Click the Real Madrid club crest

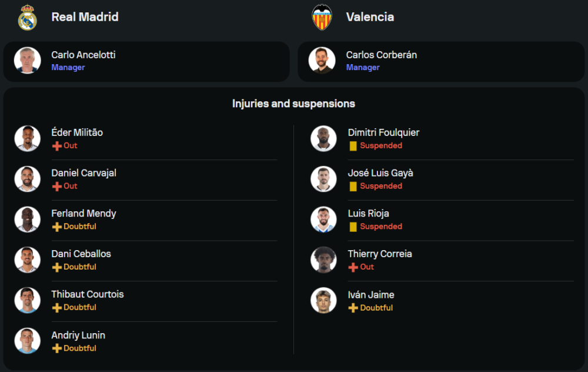(x=27, y=17)
